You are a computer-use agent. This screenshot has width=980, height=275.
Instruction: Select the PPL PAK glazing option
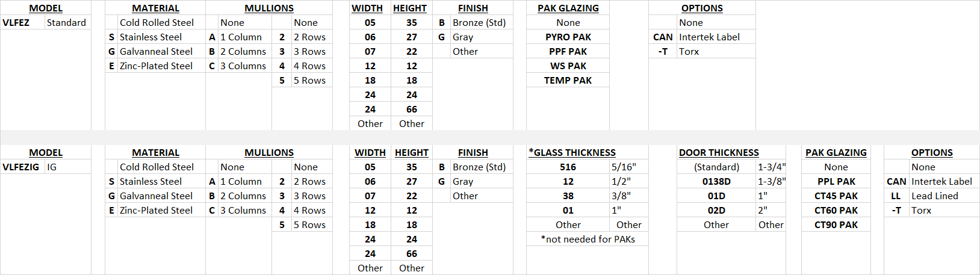coord(836,182)
